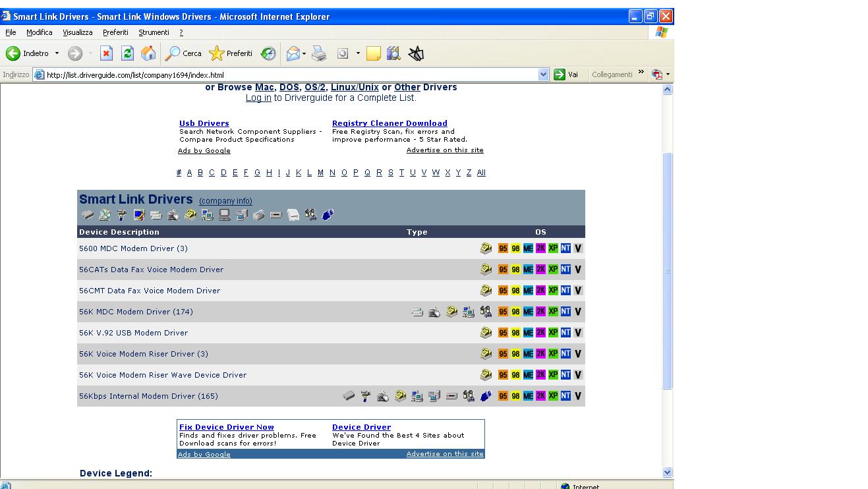Open 56K Voice Modem Riser Wave Device Driver
This screenshot has height=489, width=868.
coord(163,375)
